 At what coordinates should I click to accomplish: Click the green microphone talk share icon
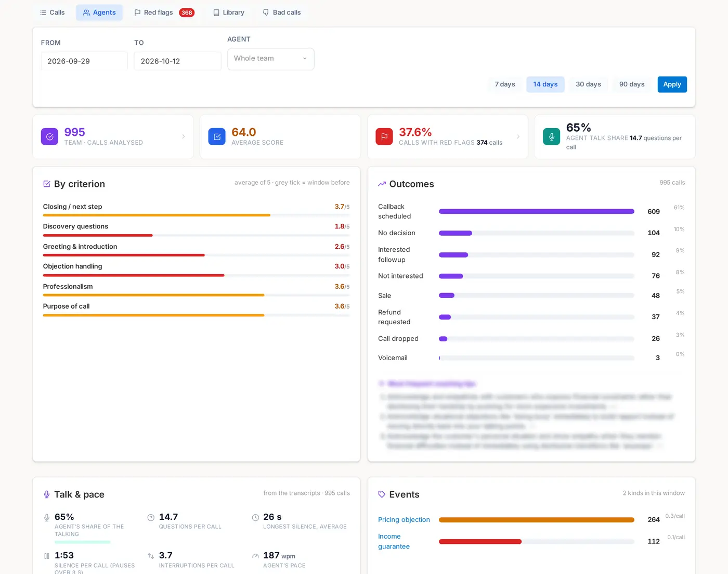click(x=552, y=136)
